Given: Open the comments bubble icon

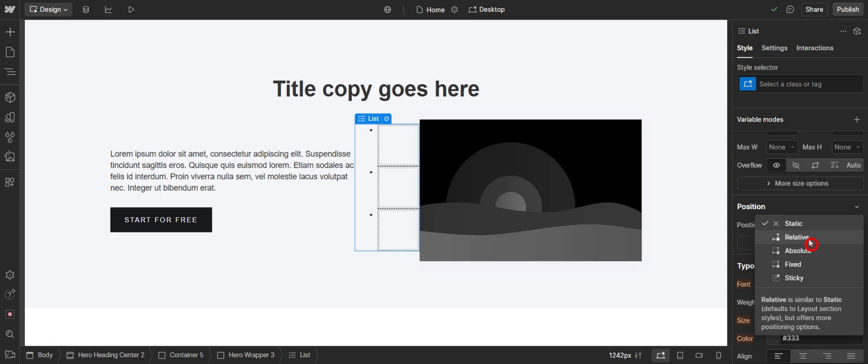Looking at the screenshot, I should (x=790, y=10).
